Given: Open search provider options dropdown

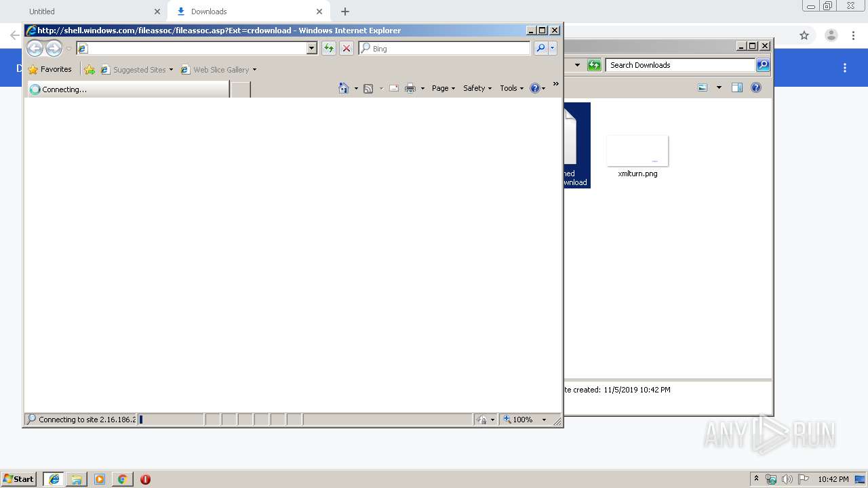Looking at the screenshot, I should point(553,48).
